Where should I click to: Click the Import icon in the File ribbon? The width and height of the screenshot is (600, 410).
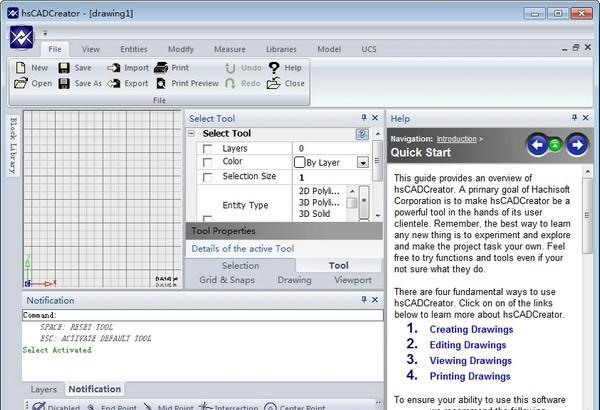[114, 68]
